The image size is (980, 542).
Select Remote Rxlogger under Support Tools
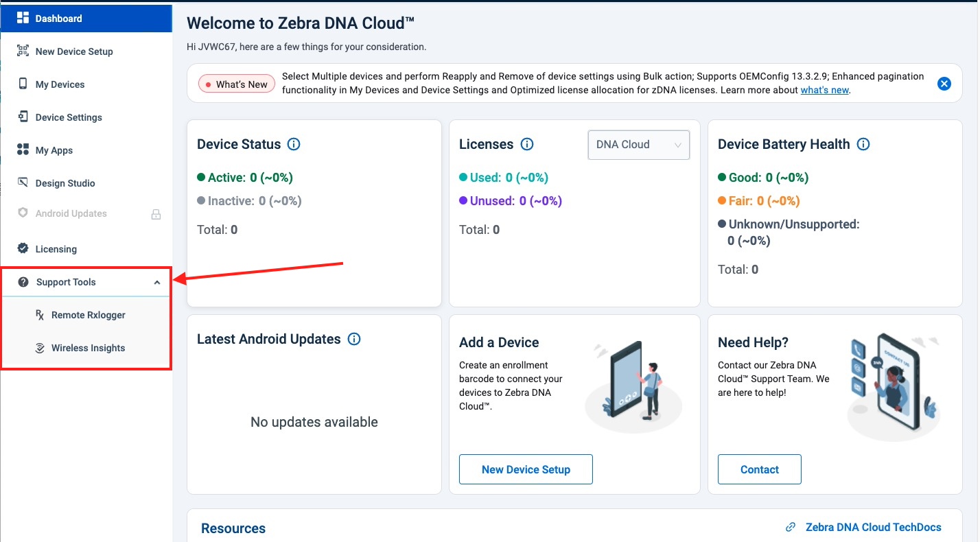pos(88,315)
